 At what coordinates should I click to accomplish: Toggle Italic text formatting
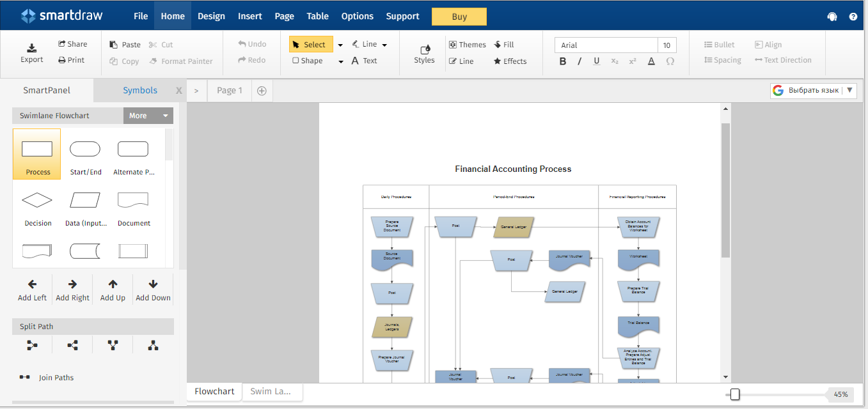(580, 61)
